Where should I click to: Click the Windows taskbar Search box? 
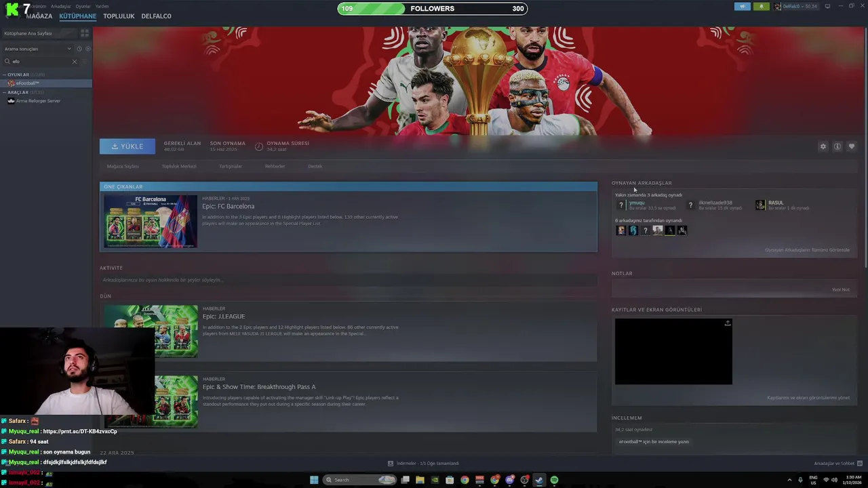pyautogui.click(x=359, y=480)
